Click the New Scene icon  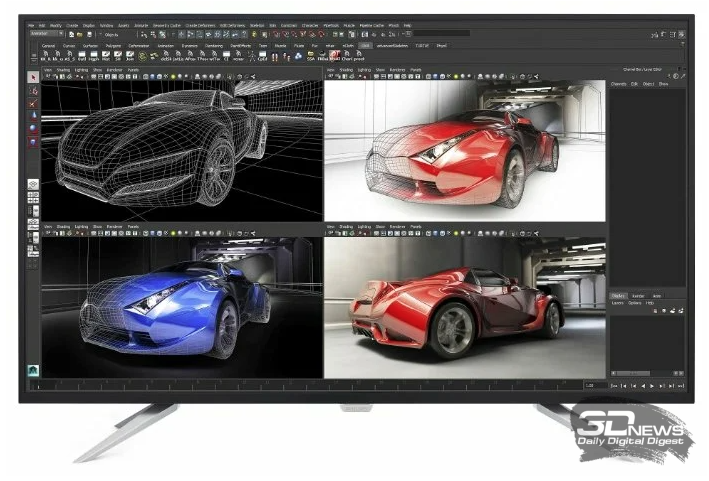[71, 34]
